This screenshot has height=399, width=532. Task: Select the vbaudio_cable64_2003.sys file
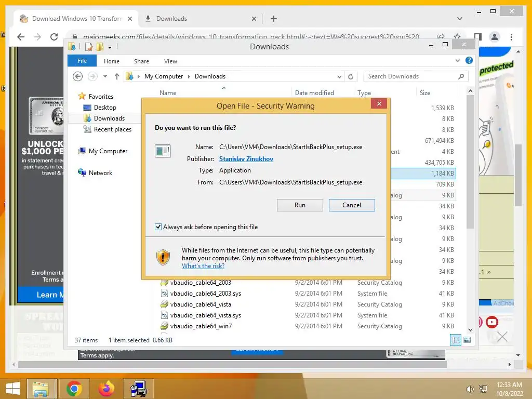click(x=205, y=293)
